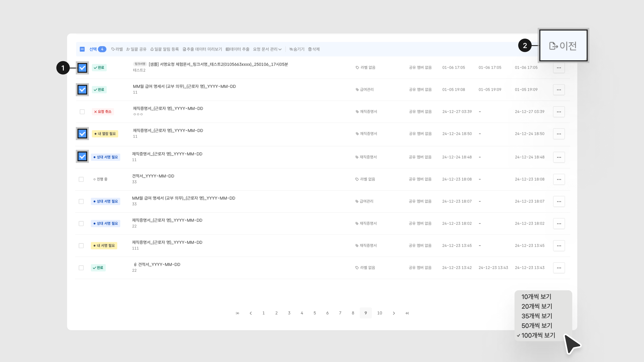Open the more options for the 진행 중 row
The image size is (644, 362).
tap(559, 179)
